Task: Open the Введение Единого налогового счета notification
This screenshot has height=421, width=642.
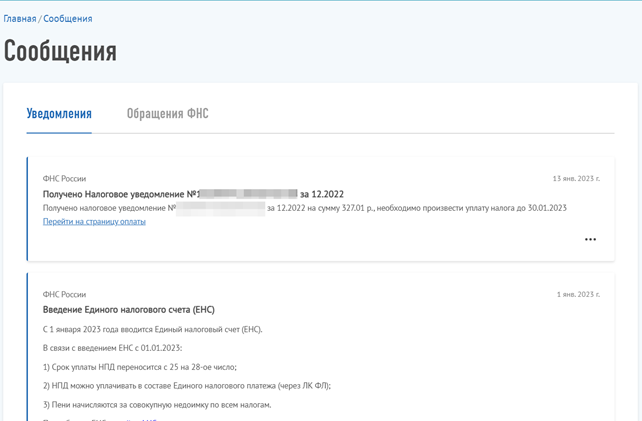Action: 128,310
